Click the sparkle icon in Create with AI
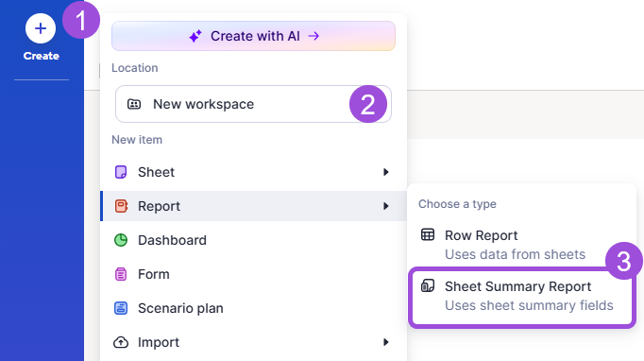Screen dimensions: 644x361 (195, 36)
